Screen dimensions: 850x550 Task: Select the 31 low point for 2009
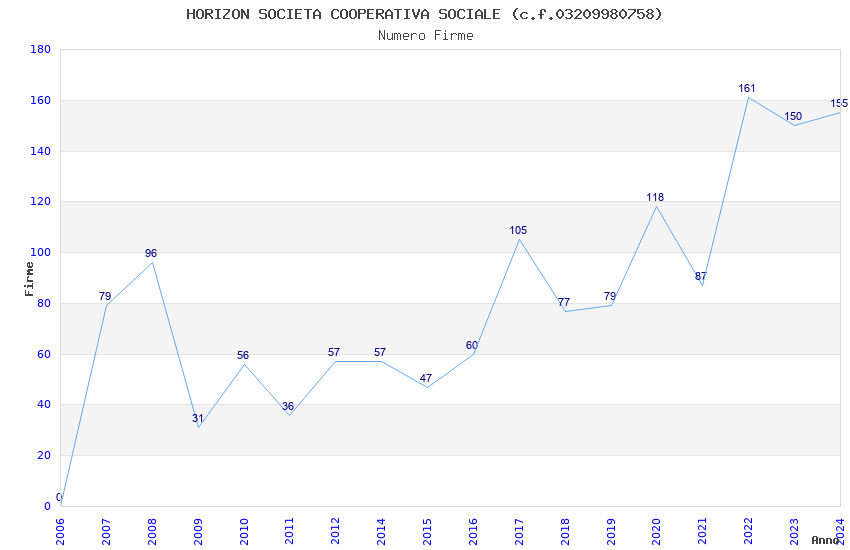point(197,418)
